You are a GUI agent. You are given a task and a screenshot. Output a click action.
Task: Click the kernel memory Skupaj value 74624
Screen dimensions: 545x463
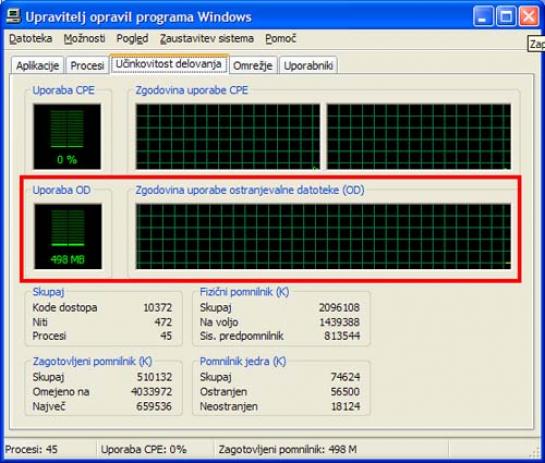tap(345, 377)
